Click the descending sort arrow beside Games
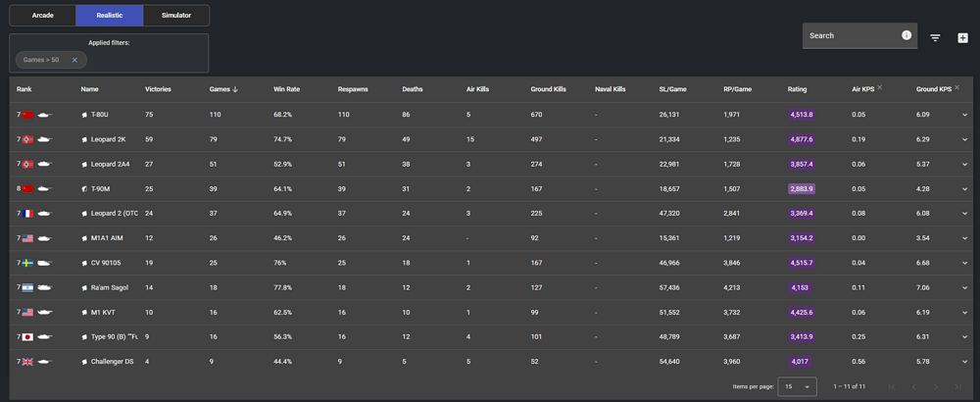The height and width of the screenshot is (402, 980). coord(235,89)
